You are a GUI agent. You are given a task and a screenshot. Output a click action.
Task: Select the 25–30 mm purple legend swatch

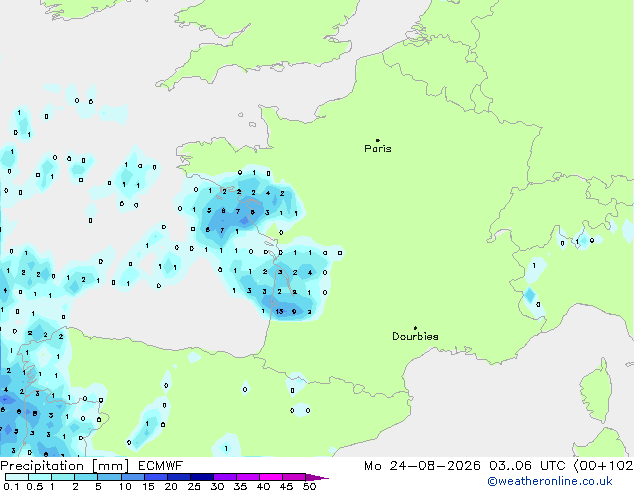click(x=202, y=477)
